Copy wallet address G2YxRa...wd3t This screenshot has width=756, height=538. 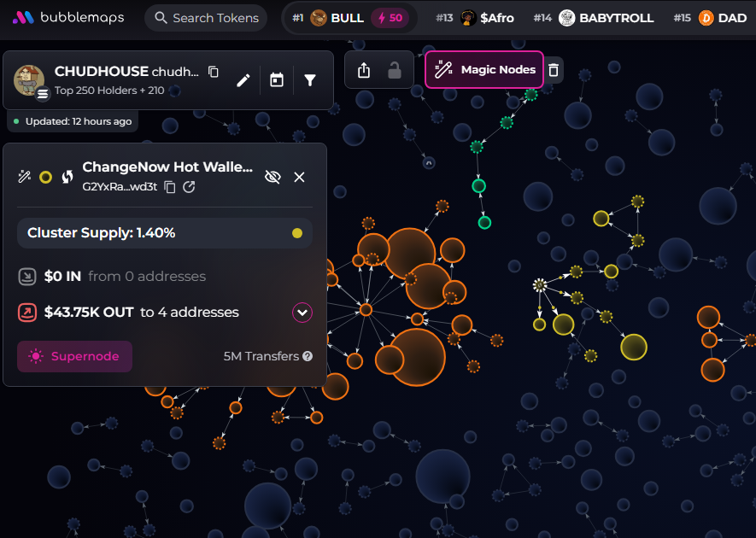click(x=170, y=187)
